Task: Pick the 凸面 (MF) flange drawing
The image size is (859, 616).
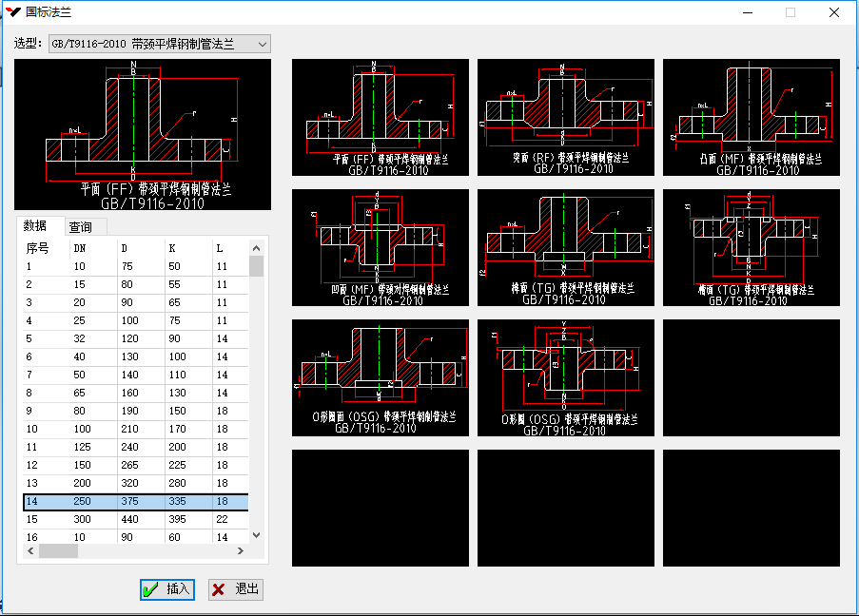Action: coord(752,118)
